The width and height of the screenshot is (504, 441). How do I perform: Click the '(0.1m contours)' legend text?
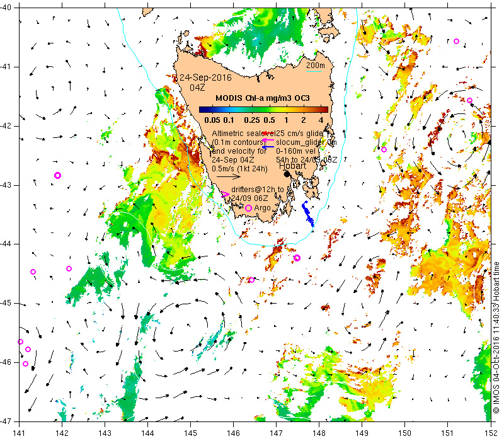click(238, 142)
